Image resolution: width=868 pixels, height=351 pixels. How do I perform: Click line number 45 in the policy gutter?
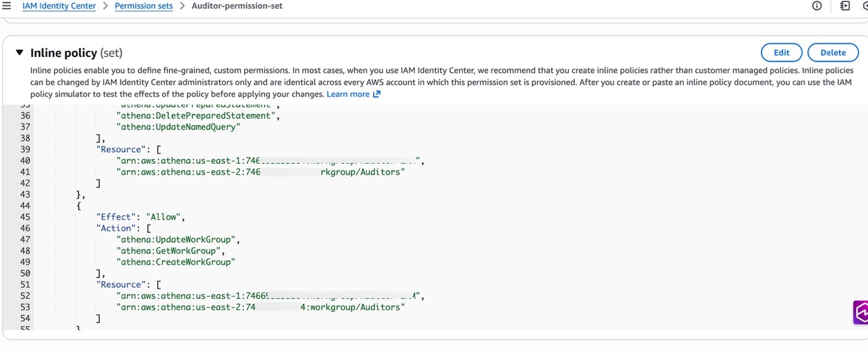coord(25,217)
